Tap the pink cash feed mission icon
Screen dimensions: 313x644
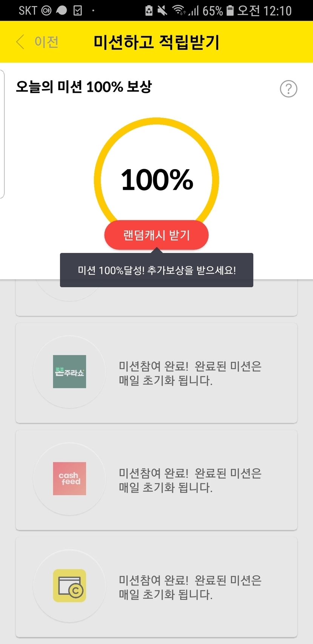pos(69,479)
